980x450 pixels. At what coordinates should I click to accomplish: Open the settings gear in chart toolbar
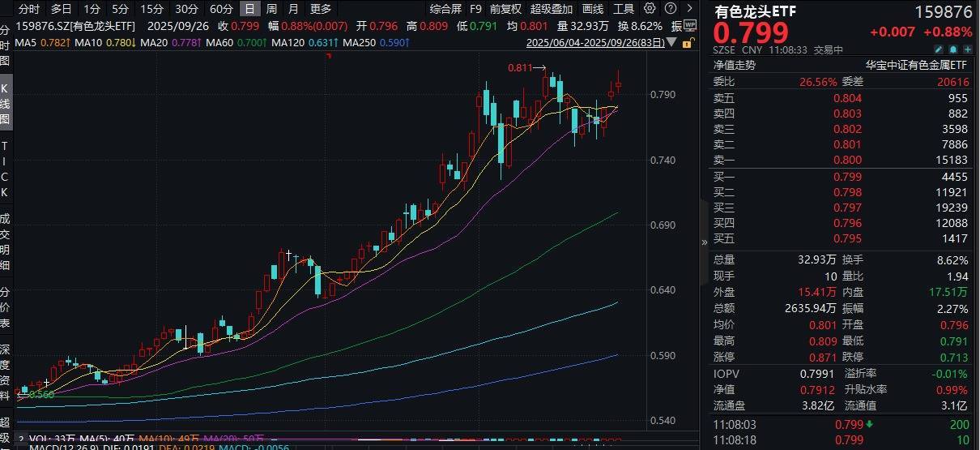pyautogui.click(x=649, y=9)
